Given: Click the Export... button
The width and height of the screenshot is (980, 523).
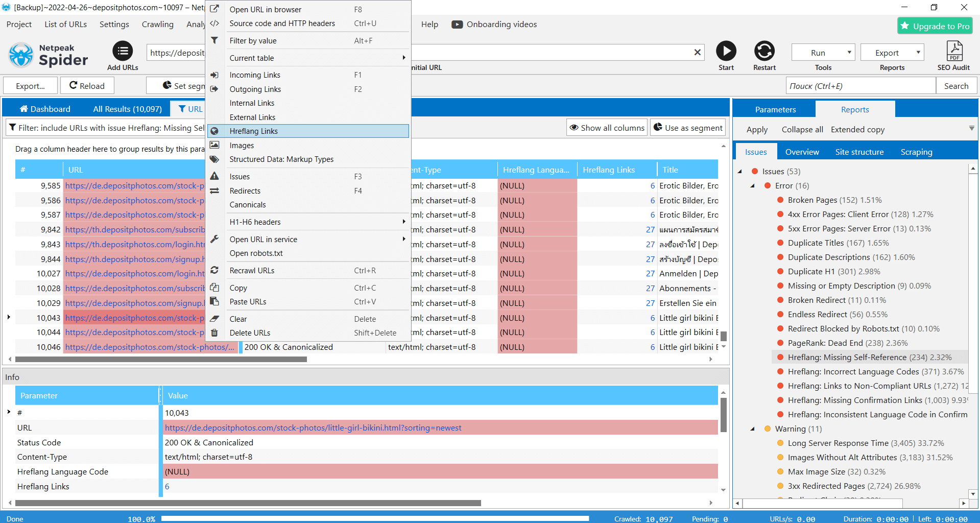Looking at the screenshot, I should click(30, 86).
